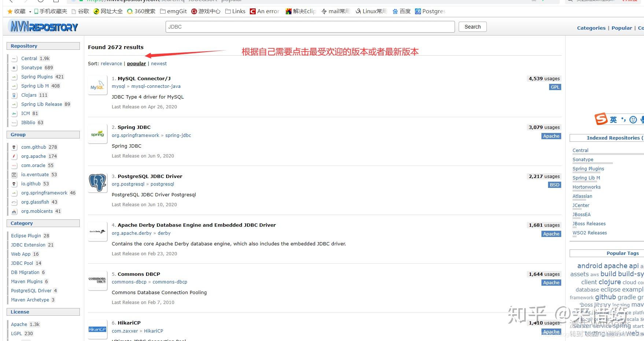This screenshot has width=644, height=341.
Task: Open the Popular menu item
Action: pos(622,28)
